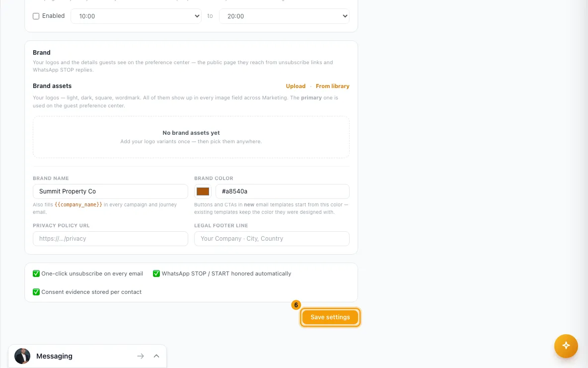Screen dimensions: 588x368
Task: Open the sparkle assistant floating button
Action: [566, 346]
